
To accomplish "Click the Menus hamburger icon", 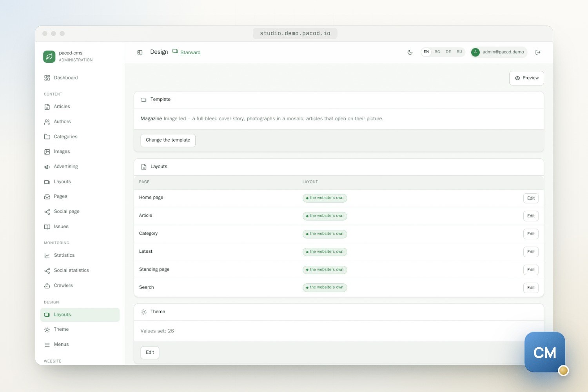I will coord(47,345).
